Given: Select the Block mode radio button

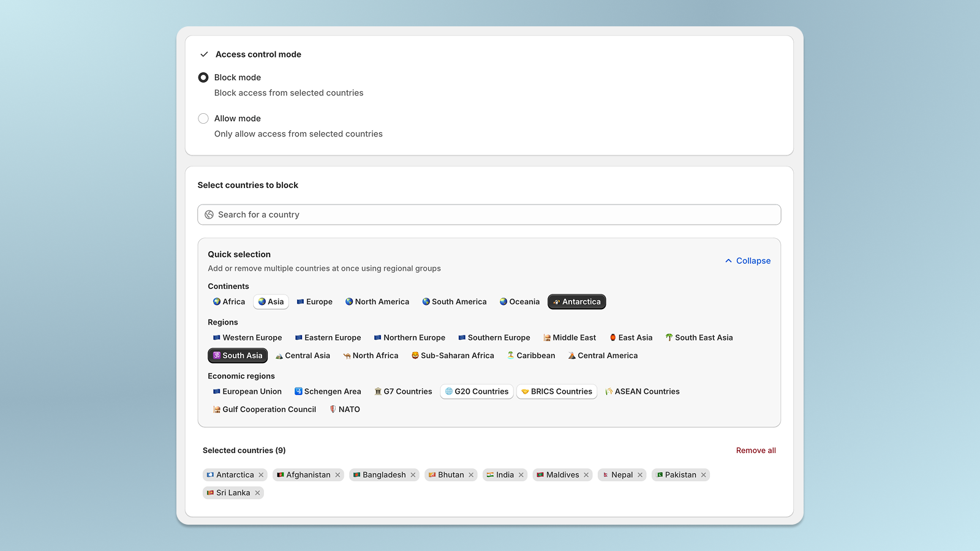Looking at the screenshot, I should pyautogui.click(x=203, y=77).
